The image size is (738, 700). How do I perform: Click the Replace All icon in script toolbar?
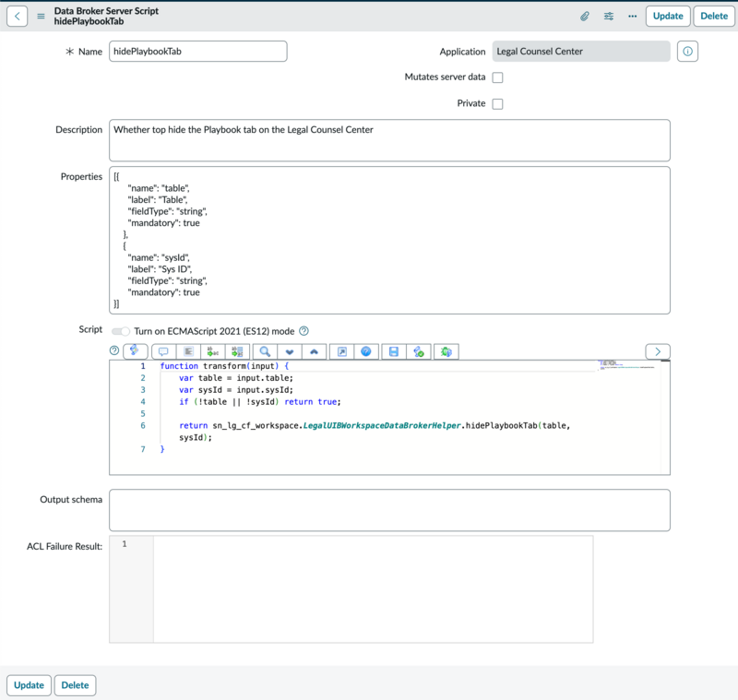[x=237, y=351]
